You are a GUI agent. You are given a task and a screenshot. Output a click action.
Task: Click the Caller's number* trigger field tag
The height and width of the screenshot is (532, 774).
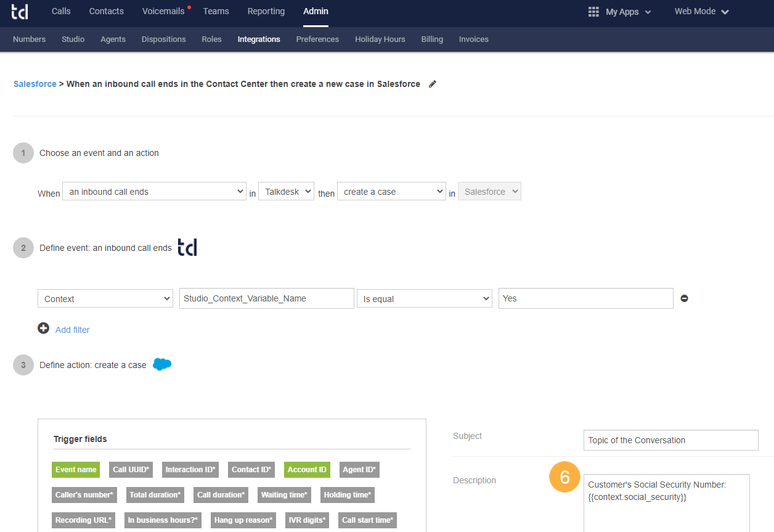(84, 495)
